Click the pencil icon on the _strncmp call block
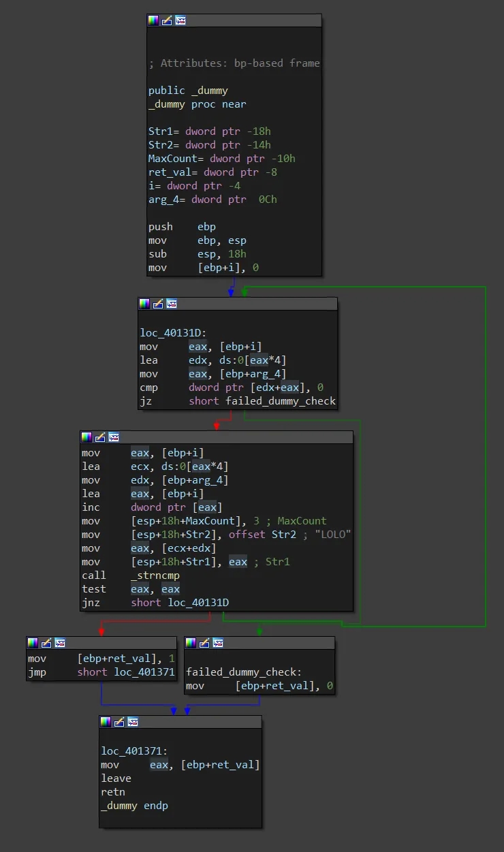Image resolution: width=504 pixels, height=852 pixels. click(x=100, y=437)
